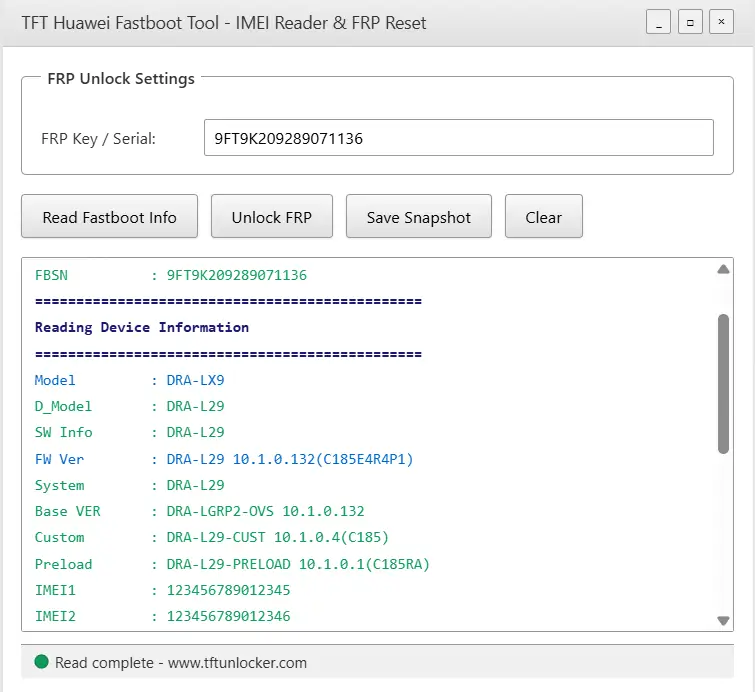Click the Model value DRA-LX9

195,380
